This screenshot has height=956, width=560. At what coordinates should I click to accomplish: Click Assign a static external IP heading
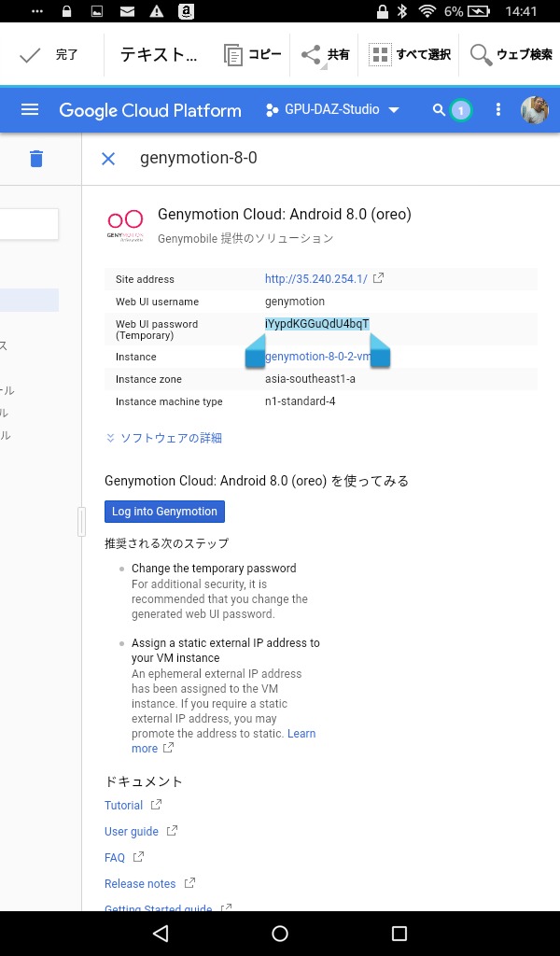click(226, 651)
